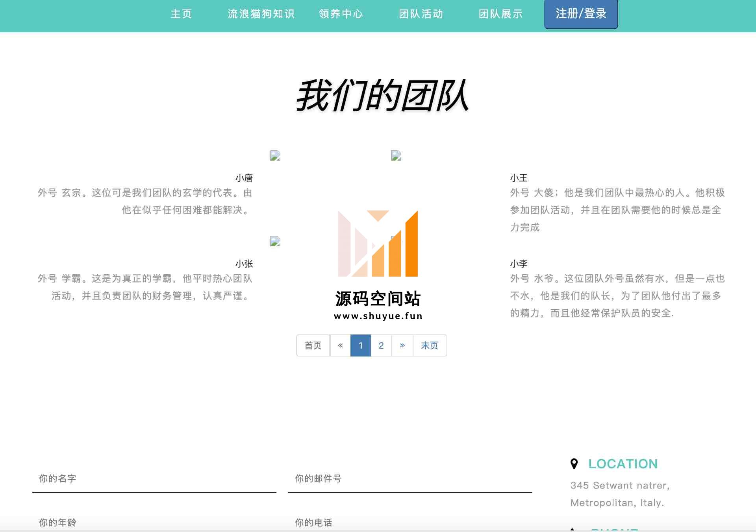This screenshot has height=532, width=756.
Task: Go to first page via 首页 button
Action: (313, 345)
